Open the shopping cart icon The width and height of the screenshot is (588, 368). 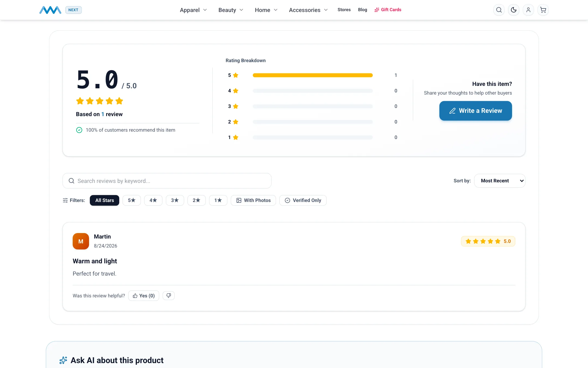click(x=543, y=10)
